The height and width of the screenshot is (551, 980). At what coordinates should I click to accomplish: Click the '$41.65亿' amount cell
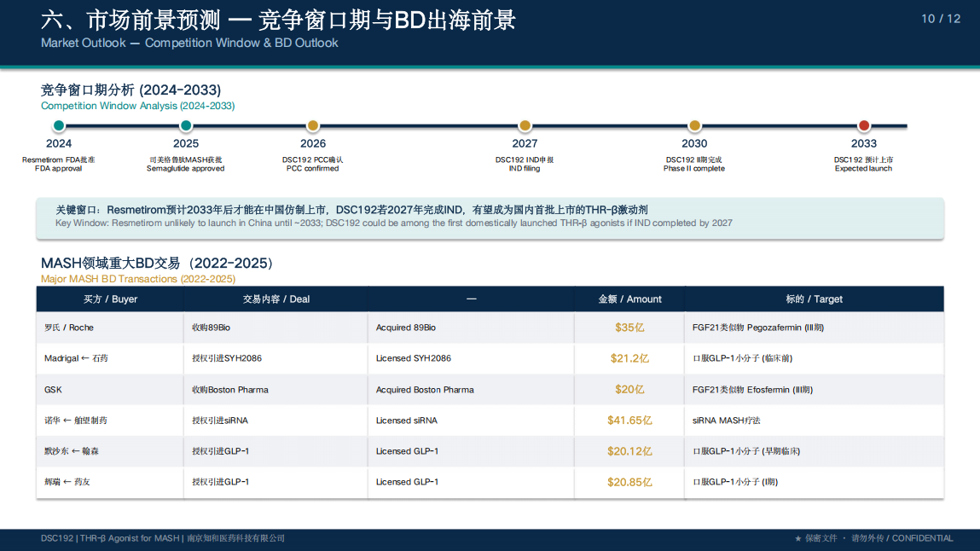[629, 420]
